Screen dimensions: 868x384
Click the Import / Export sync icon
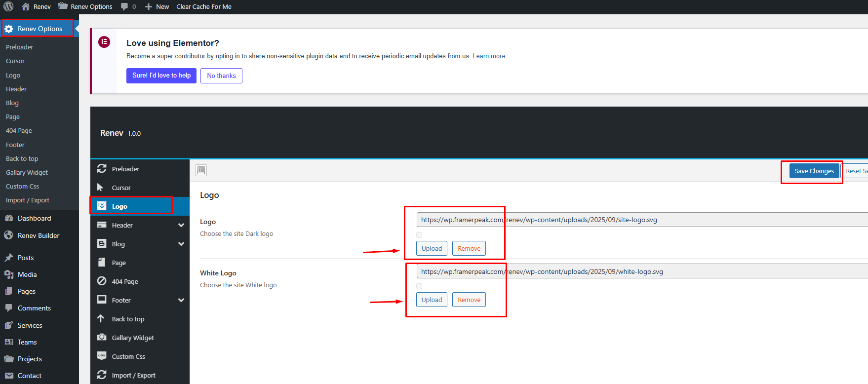(102, 375)
